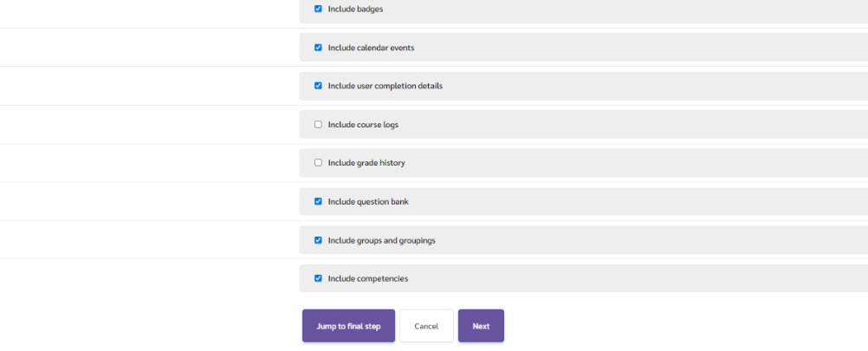Toggle the Include question bank checkbox
868x351 pixels.
[318, 202]
